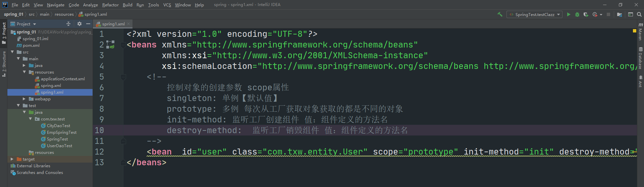The image size is (644, 187).
Task: Click line 10 destroy-method comment text
Action: point(287,130)
